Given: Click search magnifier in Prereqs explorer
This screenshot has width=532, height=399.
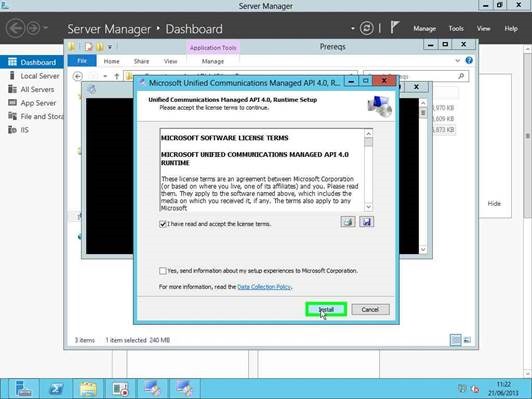Looking at the screenshot, I should coord(461,76).
